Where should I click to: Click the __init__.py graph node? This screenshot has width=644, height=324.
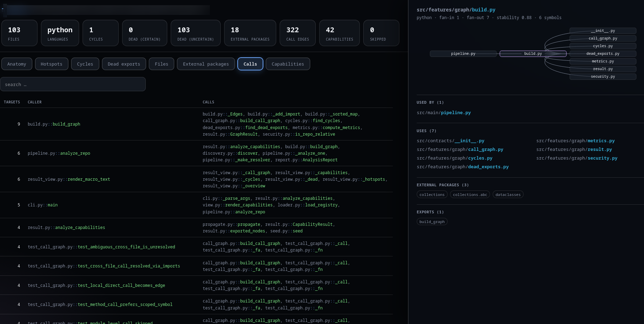pyautogui.click(x=603, y=31)
